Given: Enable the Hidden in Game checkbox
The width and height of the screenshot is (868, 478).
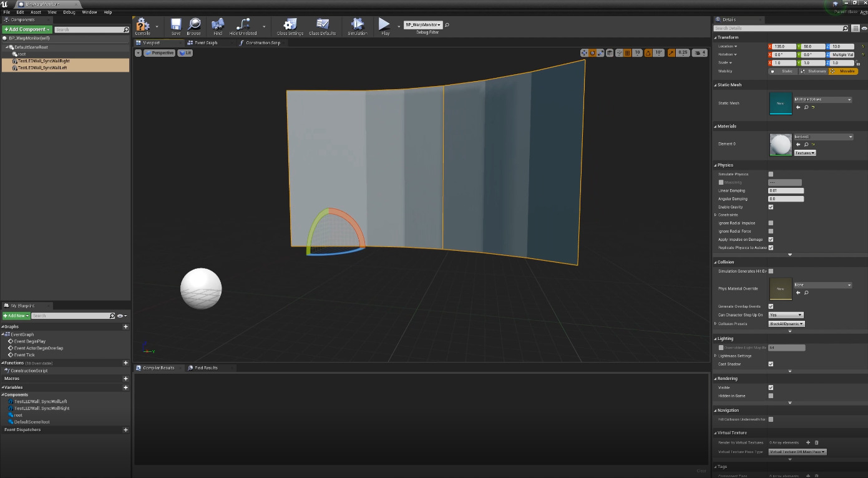Looking at the screenshot, I should click(x=771, y=396).
